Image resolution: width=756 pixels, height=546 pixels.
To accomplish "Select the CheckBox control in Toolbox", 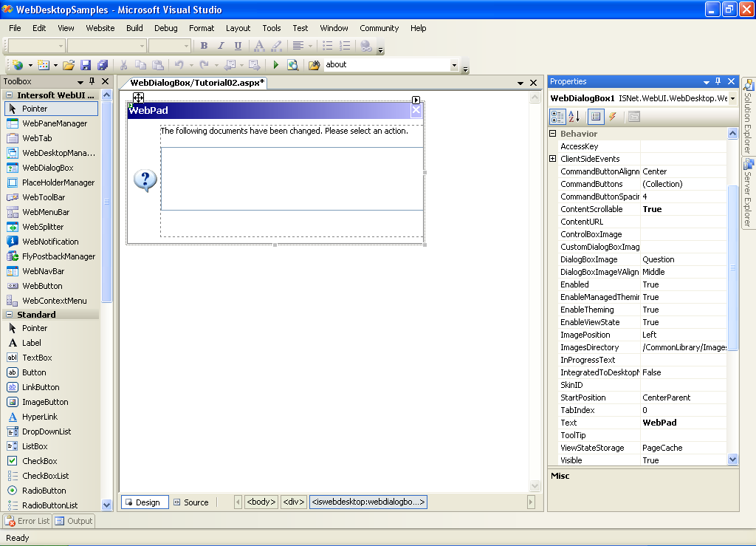I will [x=39, y=461].
